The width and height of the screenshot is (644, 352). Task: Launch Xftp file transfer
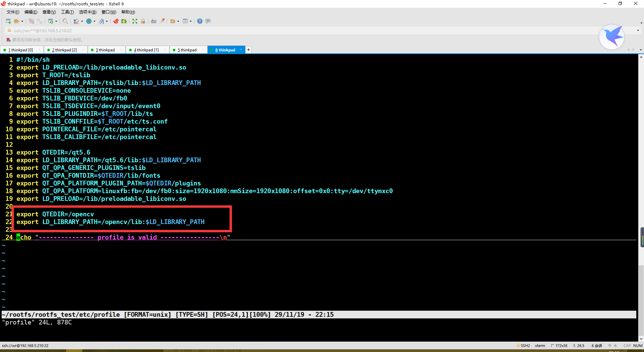click(x=124, y=21)
